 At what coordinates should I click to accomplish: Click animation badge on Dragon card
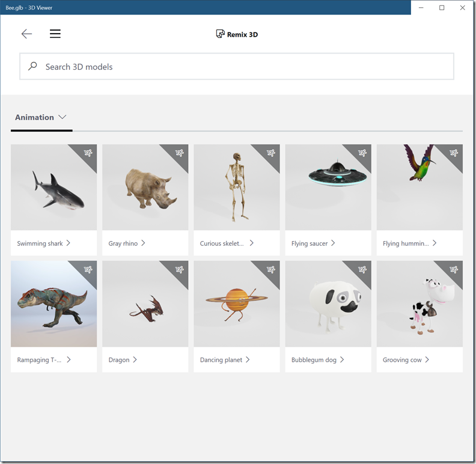[180, 269]
